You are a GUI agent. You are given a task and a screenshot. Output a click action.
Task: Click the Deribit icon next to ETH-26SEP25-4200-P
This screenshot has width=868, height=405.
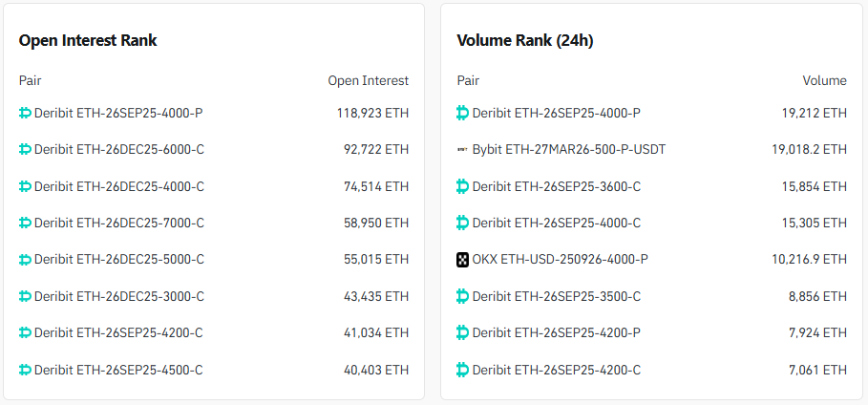(463, 332)
